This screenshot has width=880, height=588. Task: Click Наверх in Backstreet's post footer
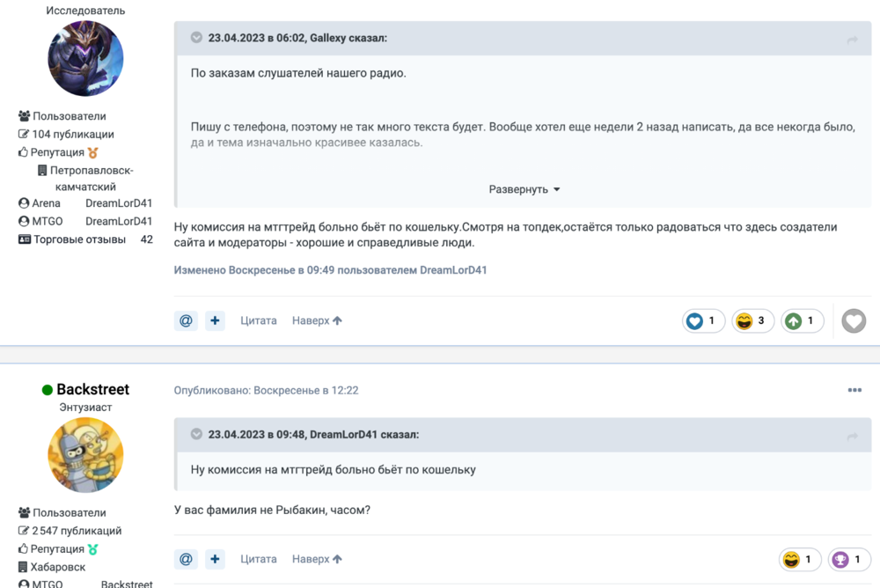tap(317, 559)
